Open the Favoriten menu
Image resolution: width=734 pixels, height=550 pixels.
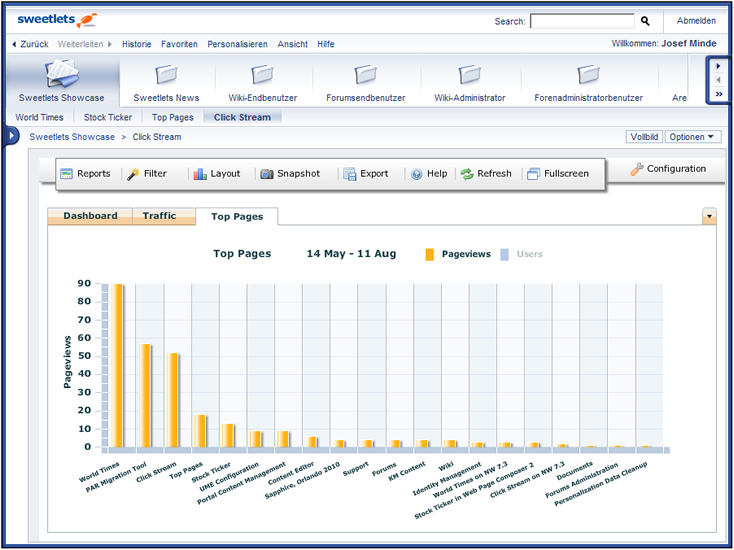[179, 44]
